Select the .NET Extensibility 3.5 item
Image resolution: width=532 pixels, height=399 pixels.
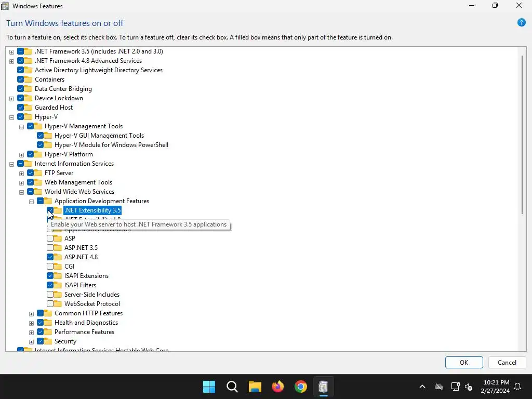point(92,210)
